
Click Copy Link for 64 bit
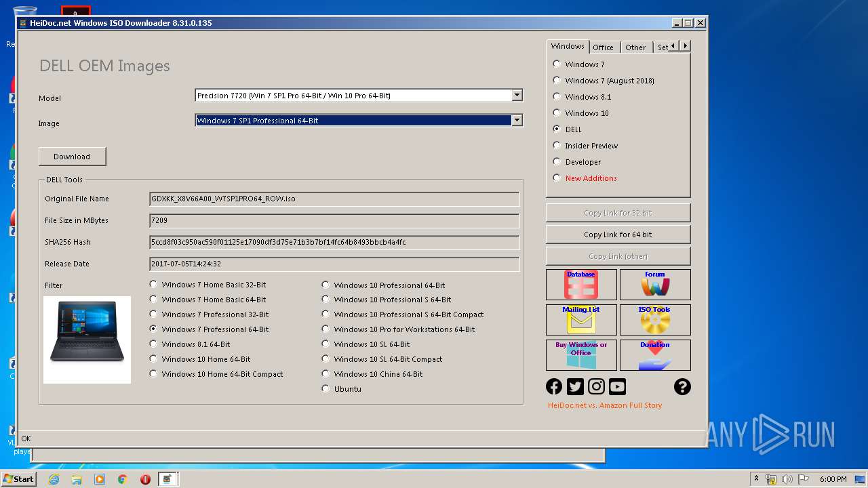click(618, 235)
